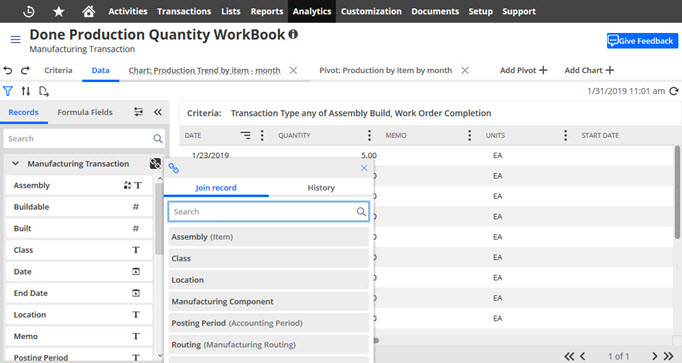This screenshot has height=363, width=682.
Task: Open the Documents menu
Action: (435, 11)
